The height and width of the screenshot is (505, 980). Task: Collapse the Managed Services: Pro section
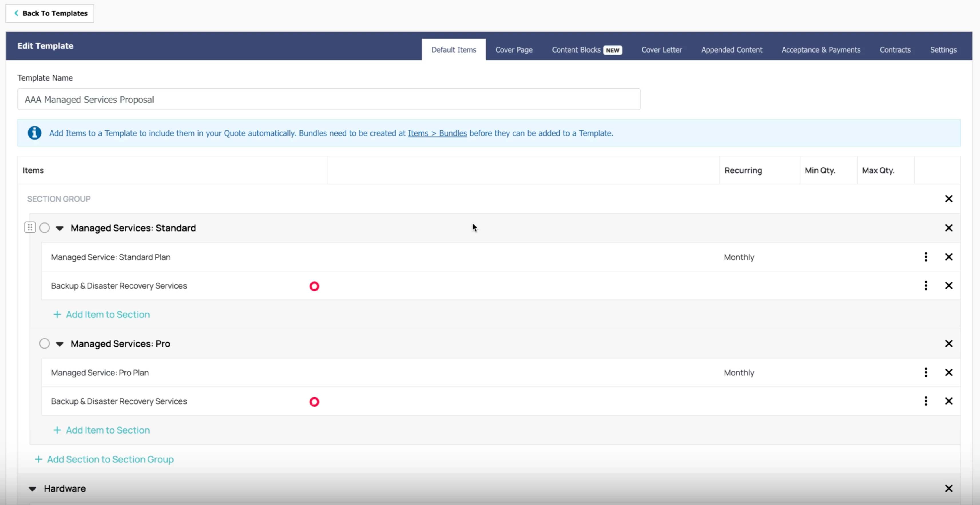[x=60, y=344]
